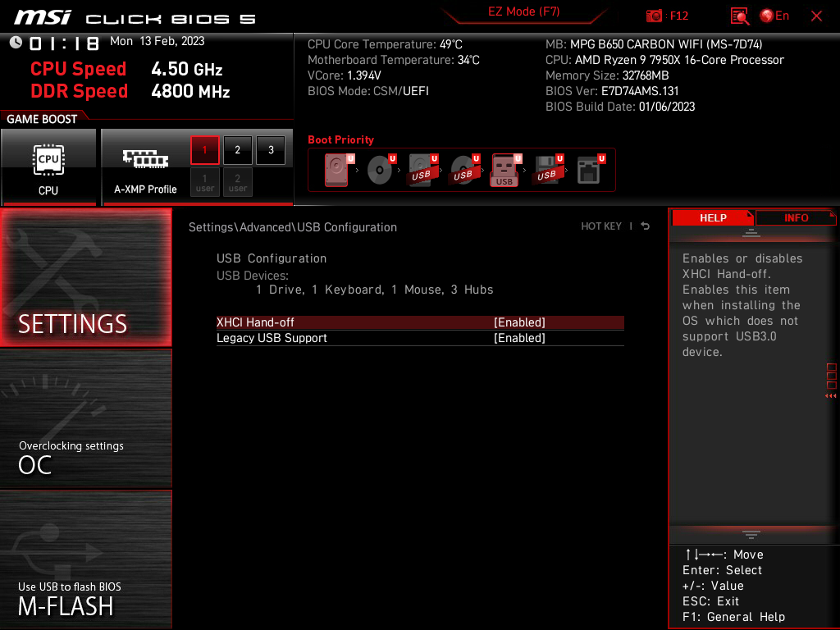Select A-XMP profile 3
Screen dimensions: 840x630
271,150
